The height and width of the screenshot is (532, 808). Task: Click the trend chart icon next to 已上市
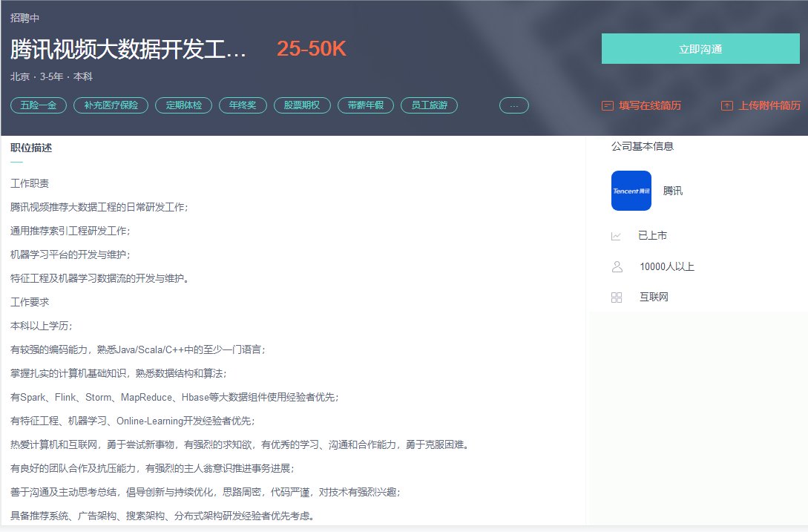(x=616, y=235)
